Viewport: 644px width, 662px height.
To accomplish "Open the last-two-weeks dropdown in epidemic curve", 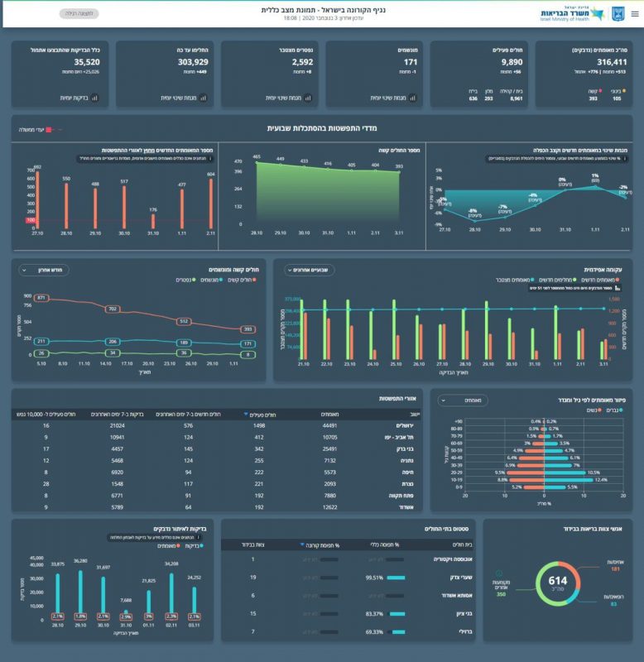I will tap(310, 270).
